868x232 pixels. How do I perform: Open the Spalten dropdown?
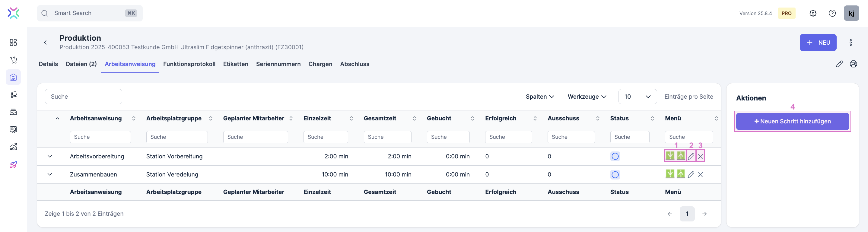coord(539,97)
